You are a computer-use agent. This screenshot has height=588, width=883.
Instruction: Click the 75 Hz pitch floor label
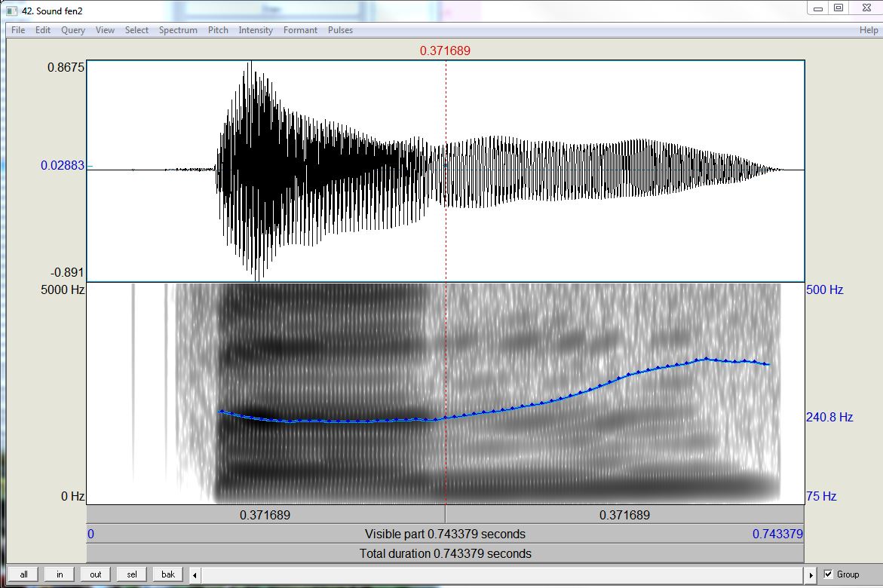821,496
